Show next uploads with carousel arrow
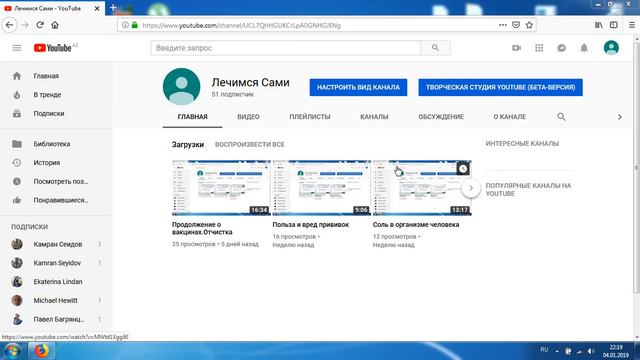The height and width of the screenshot is (360, 640). coord(471,188)
